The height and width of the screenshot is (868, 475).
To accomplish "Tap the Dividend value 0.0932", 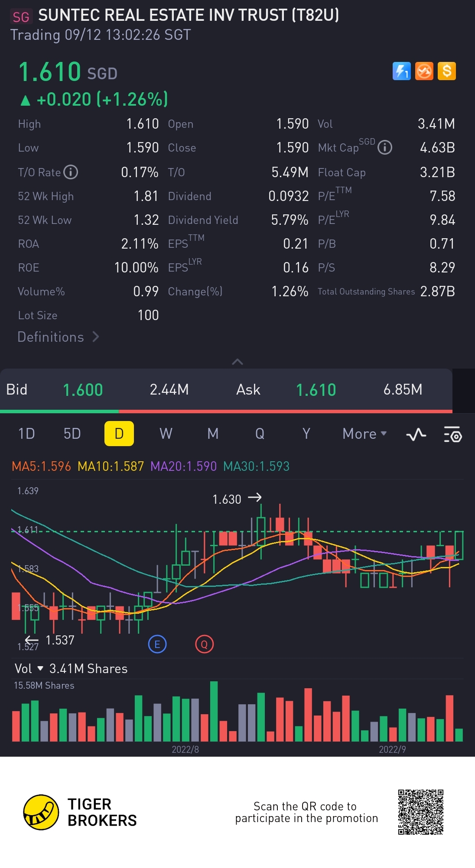I will point(288,196).
